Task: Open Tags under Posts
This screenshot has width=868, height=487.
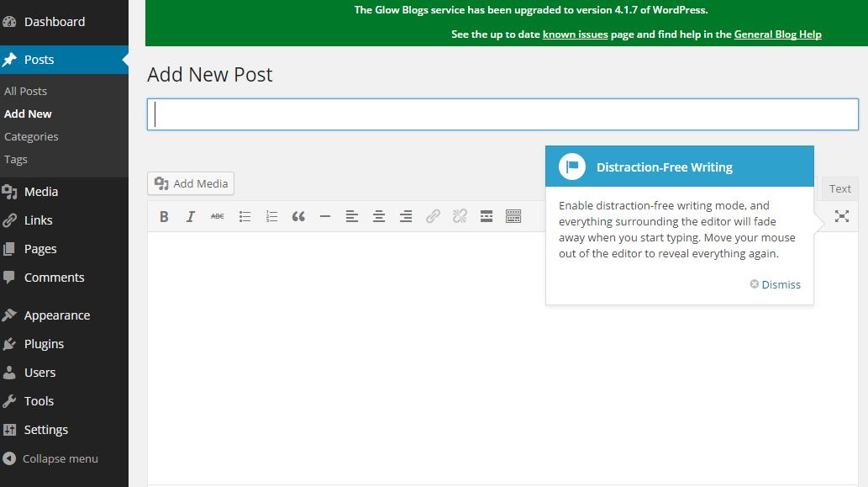Action: 15,160
